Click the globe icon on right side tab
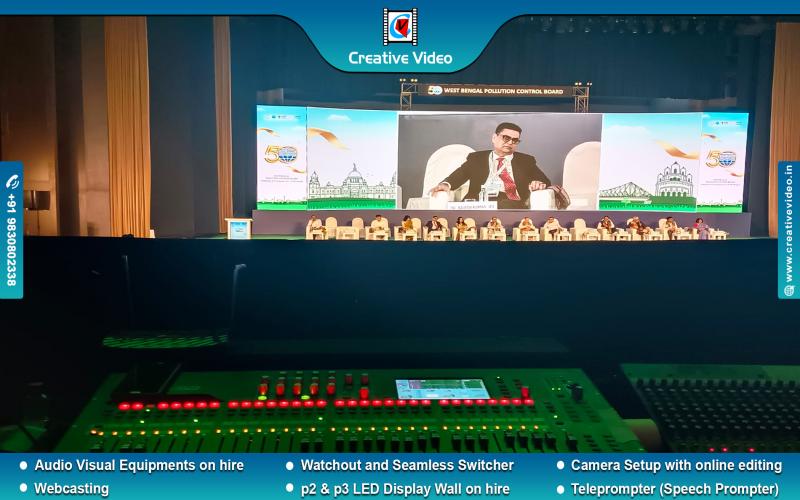The image size is (800, 500). pos(788,289)
